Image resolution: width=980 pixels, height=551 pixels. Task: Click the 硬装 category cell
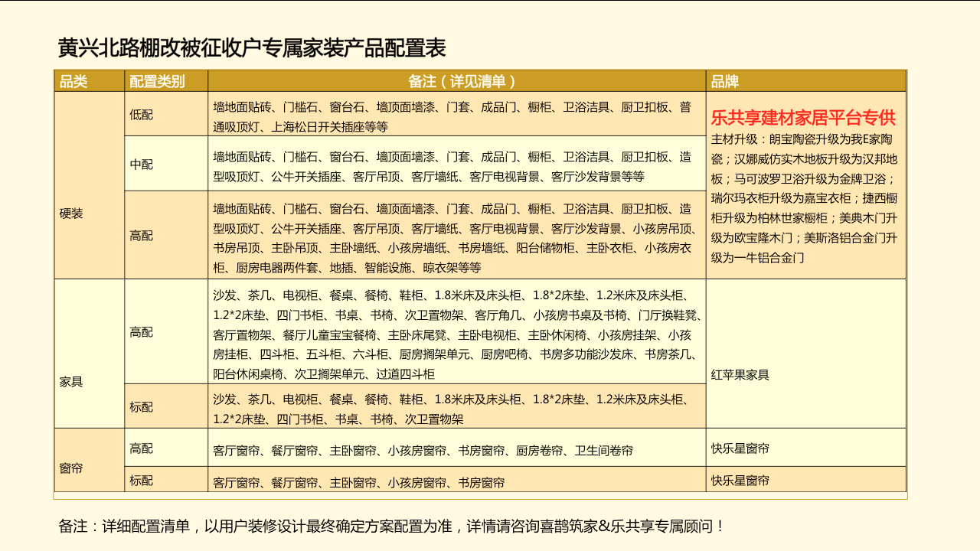[x=71, y=214]
